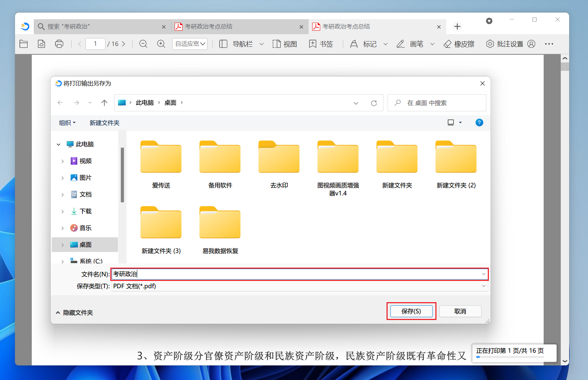Navigate forward in save dialog
588x380 pixels.
tap(76, 103)
